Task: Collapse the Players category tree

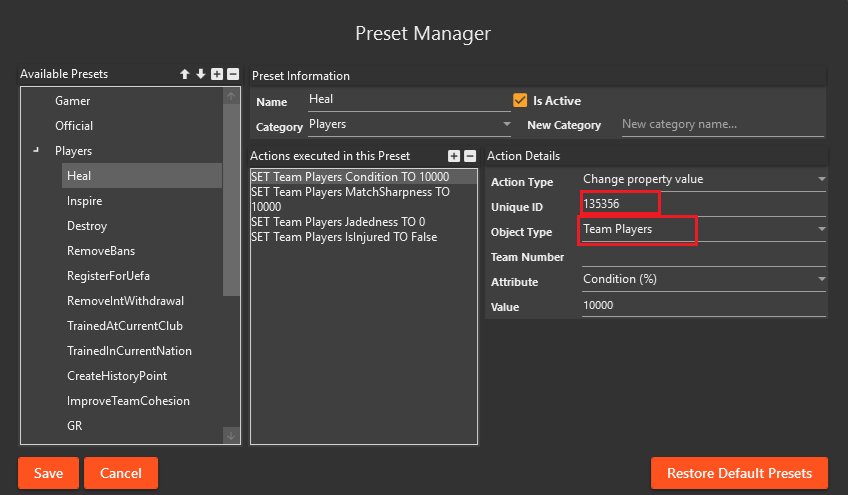Action: tap(36, 151)
